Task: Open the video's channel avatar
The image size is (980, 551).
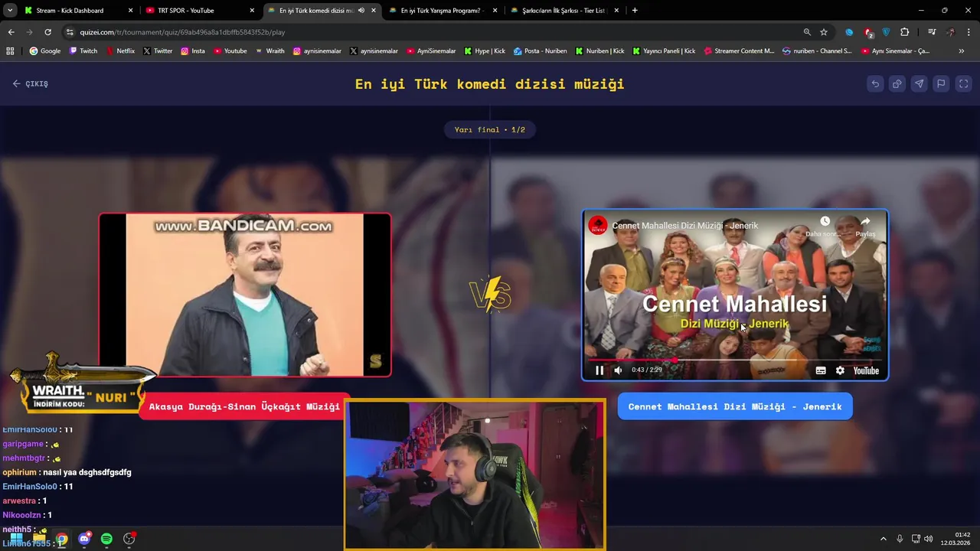Action: click(598, 226)
